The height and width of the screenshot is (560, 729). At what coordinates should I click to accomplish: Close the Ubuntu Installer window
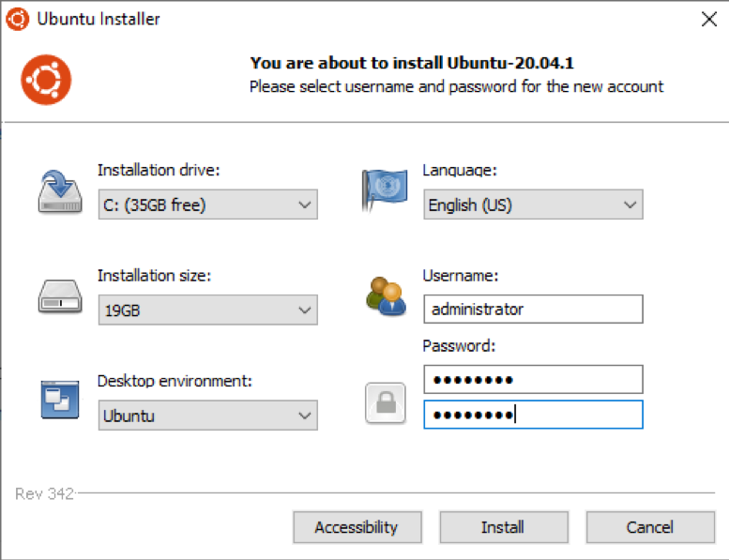(x=709, y=19)
